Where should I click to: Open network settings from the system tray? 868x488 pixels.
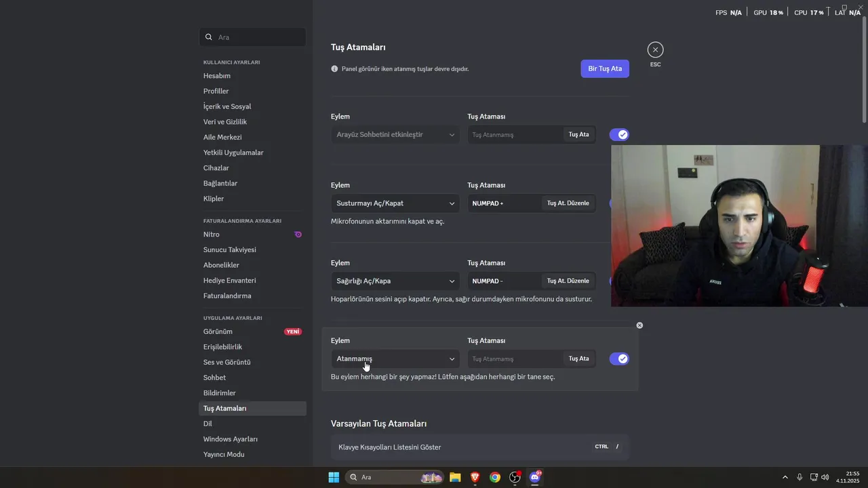coord(814,477)
